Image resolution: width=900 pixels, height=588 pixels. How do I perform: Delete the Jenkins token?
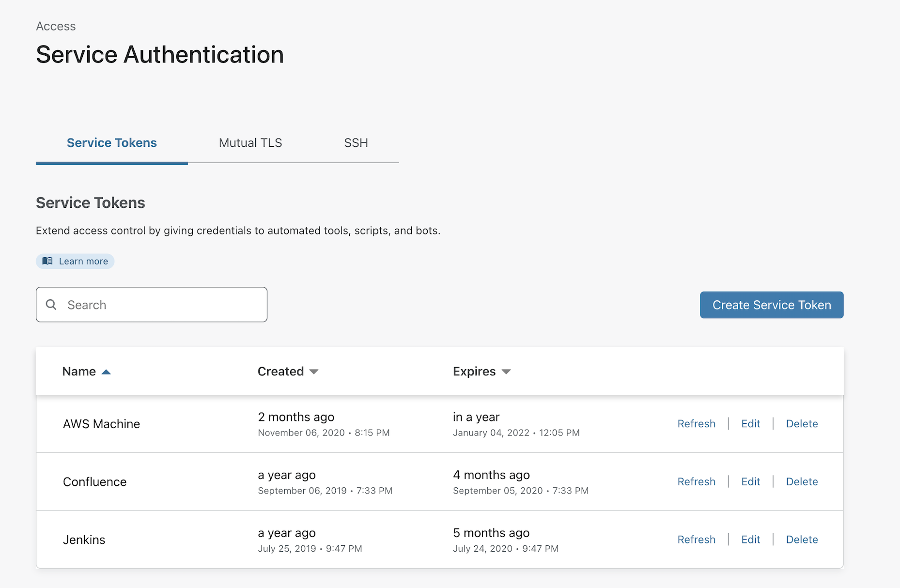(802, 539)
